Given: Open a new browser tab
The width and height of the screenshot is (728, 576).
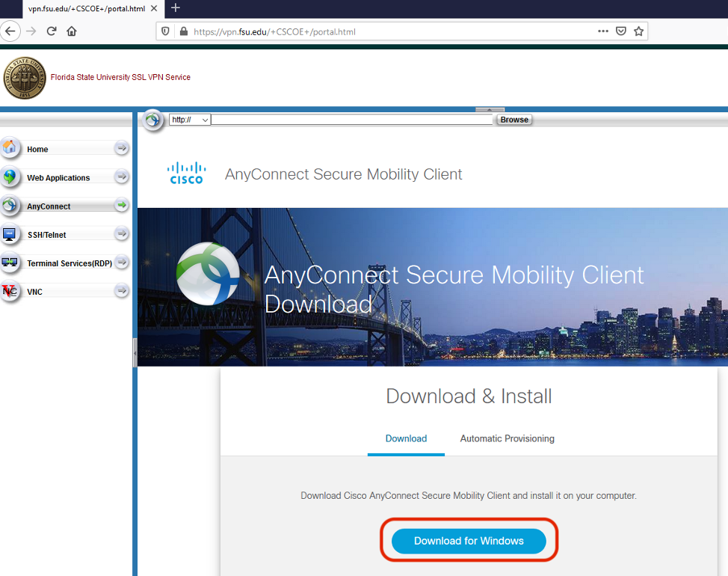Looking at the screenshot, I should click(x=176, y=8).
